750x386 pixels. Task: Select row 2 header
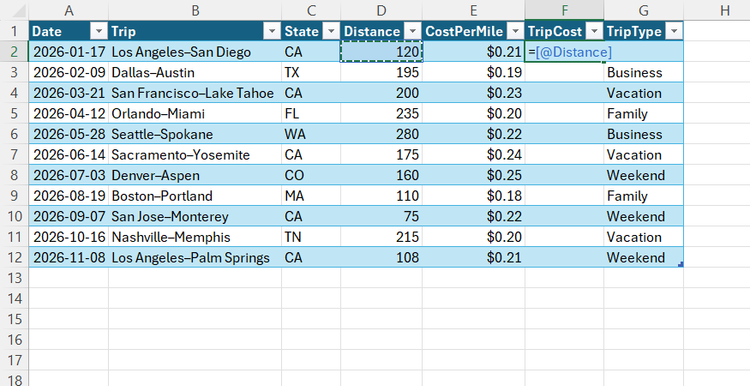pyautogui.click(x=14, y=52)
